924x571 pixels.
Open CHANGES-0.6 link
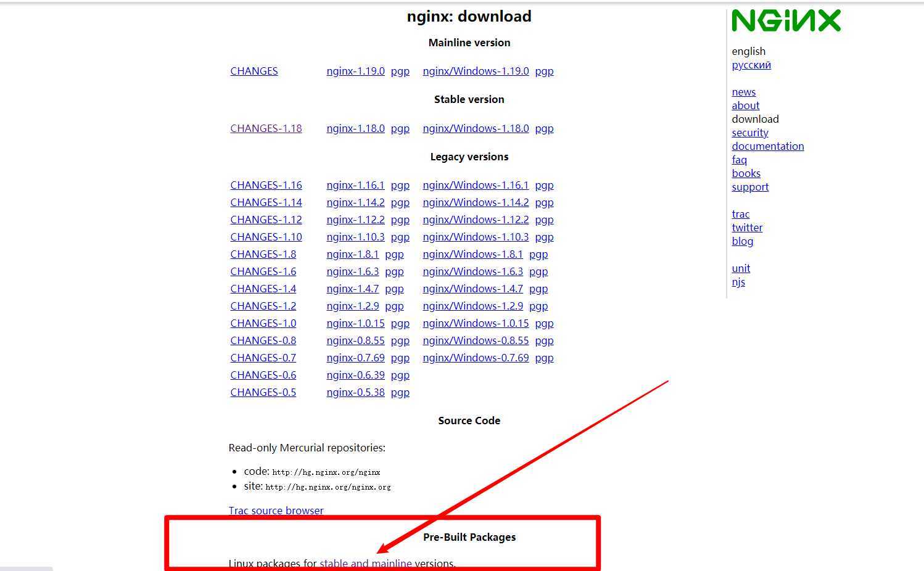263,375
